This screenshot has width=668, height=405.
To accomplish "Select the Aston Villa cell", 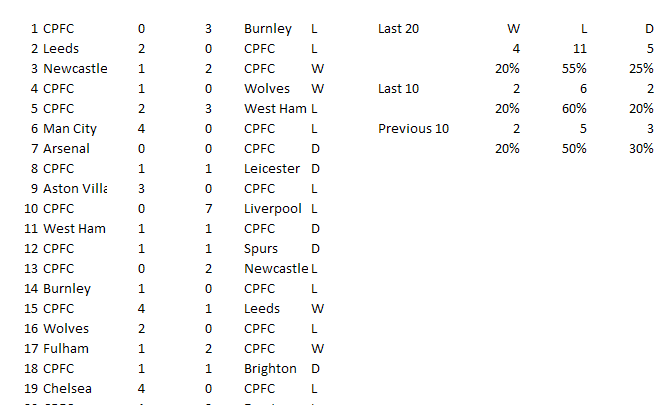I will point(75,189).
